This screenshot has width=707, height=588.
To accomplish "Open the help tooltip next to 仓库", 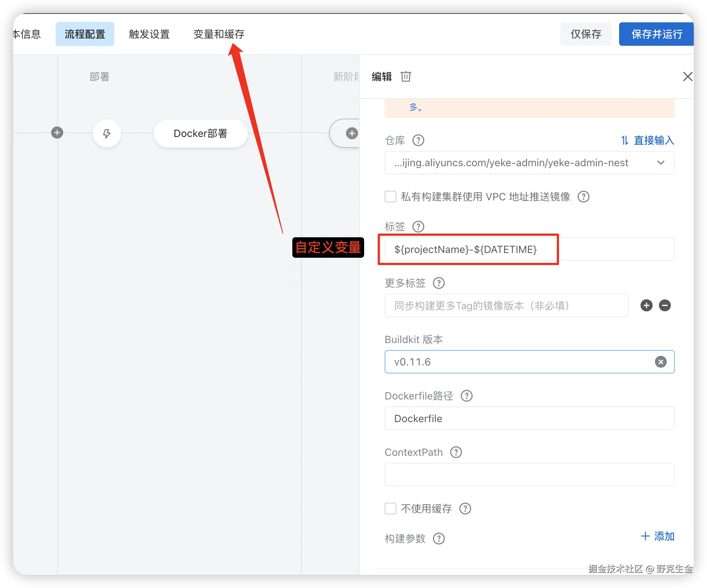I will coord(418,140).
